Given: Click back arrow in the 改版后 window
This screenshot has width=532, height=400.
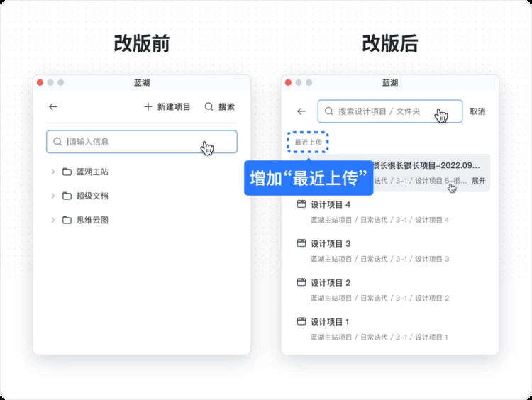Looking at the screenshot, I should tap(301, 111).
